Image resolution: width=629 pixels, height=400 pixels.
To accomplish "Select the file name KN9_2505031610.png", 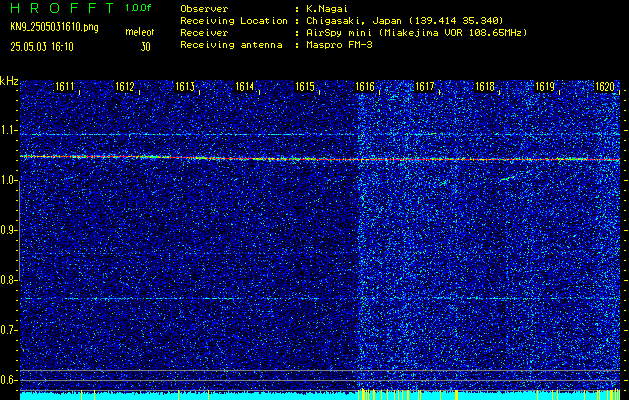I will [x=54, y=27].
